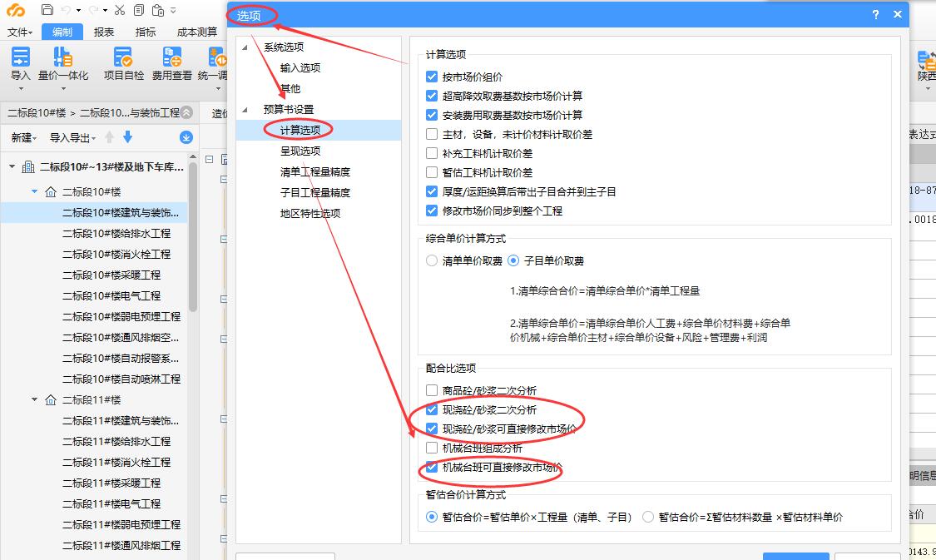The height and width of the screenshot is (560, 936).
Task: Click the blue circular download icon
Action: click(x=186, y=137)
